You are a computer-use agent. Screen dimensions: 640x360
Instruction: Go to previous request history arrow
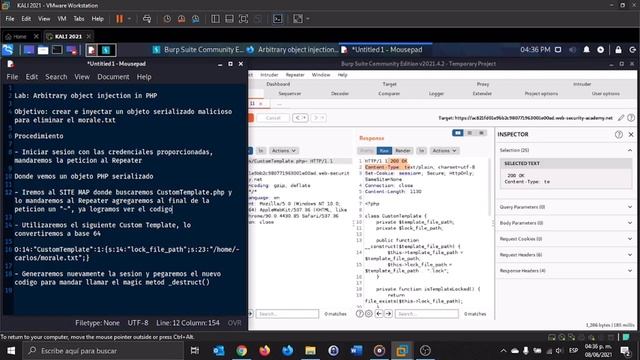[x=301, y=118]
